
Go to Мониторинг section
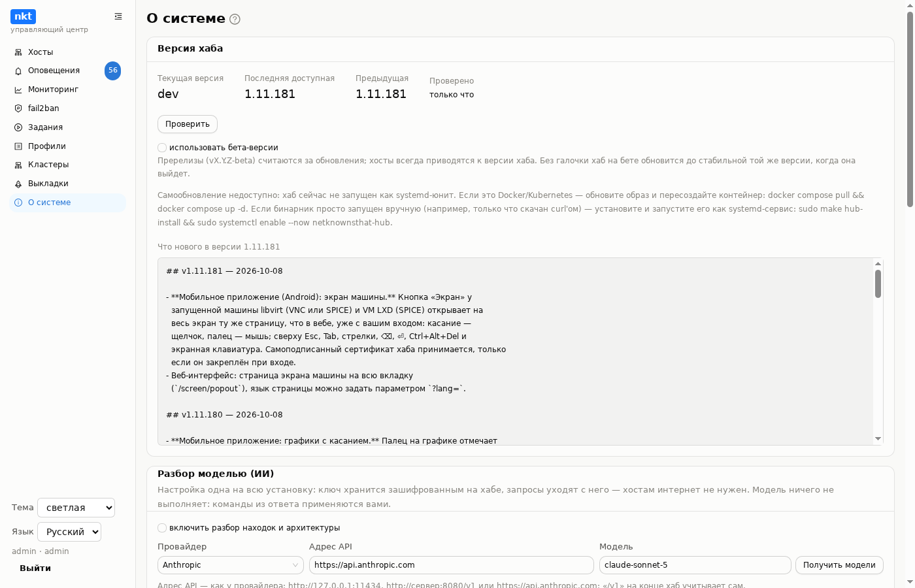click(68, 90)
